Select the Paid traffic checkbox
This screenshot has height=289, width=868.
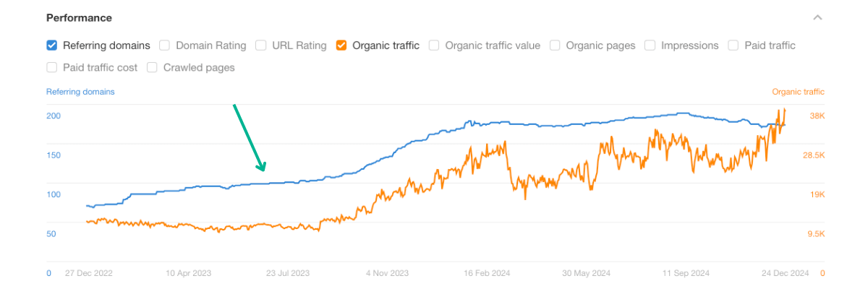(x=733, y=46)
